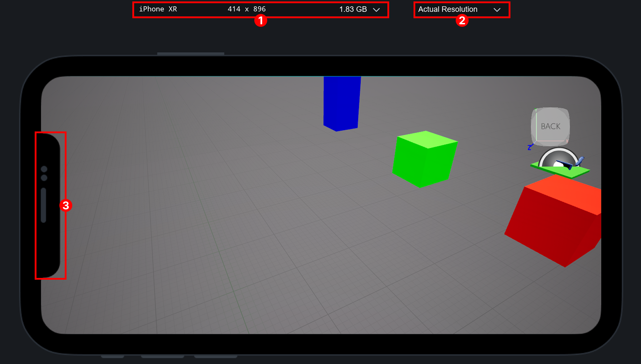Click the green Y axis label
The image size is (641, 364).
point(535,110)
